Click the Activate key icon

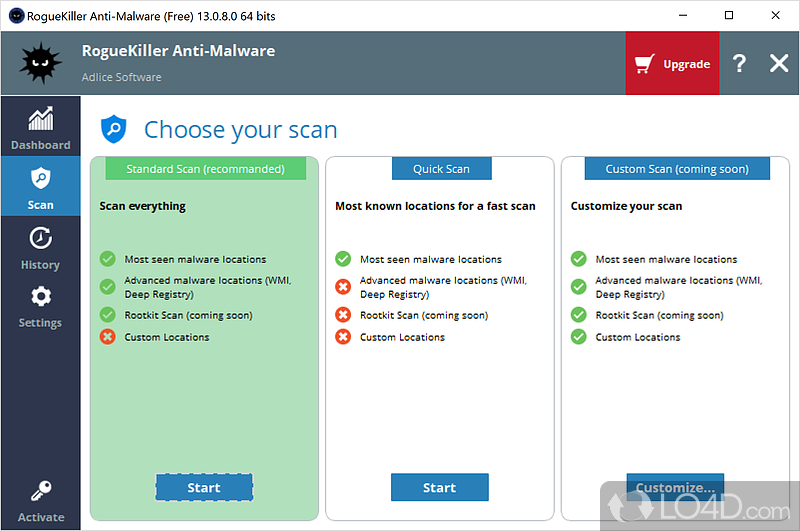tap(40, 492)
